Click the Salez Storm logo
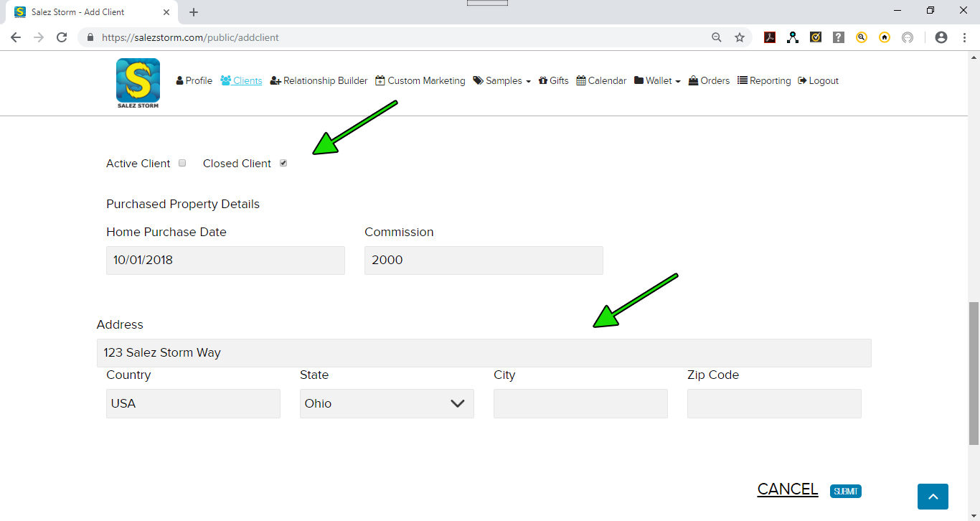Image resolution: width=980 pixels, height=521 pixels. pyautogui.click(x=138, y=83)
